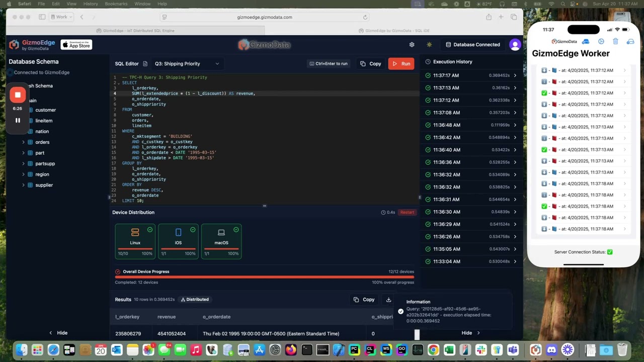Open Music app from the Dock
The height and width of the screenshot is (362, 644).
[x=196, y=350]
